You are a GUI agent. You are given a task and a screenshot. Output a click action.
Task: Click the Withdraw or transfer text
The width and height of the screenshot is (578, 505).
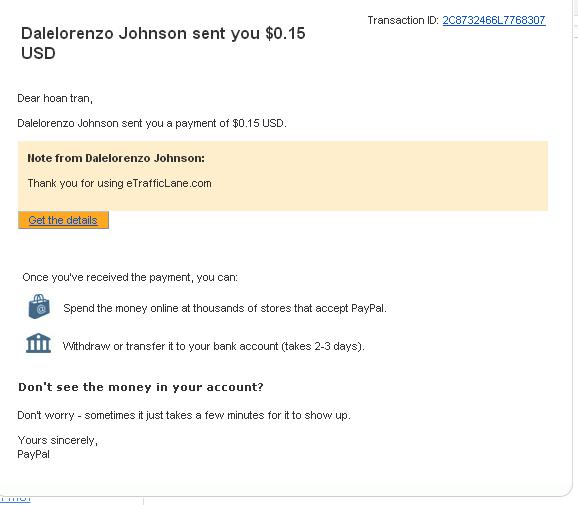click(213, 346)
